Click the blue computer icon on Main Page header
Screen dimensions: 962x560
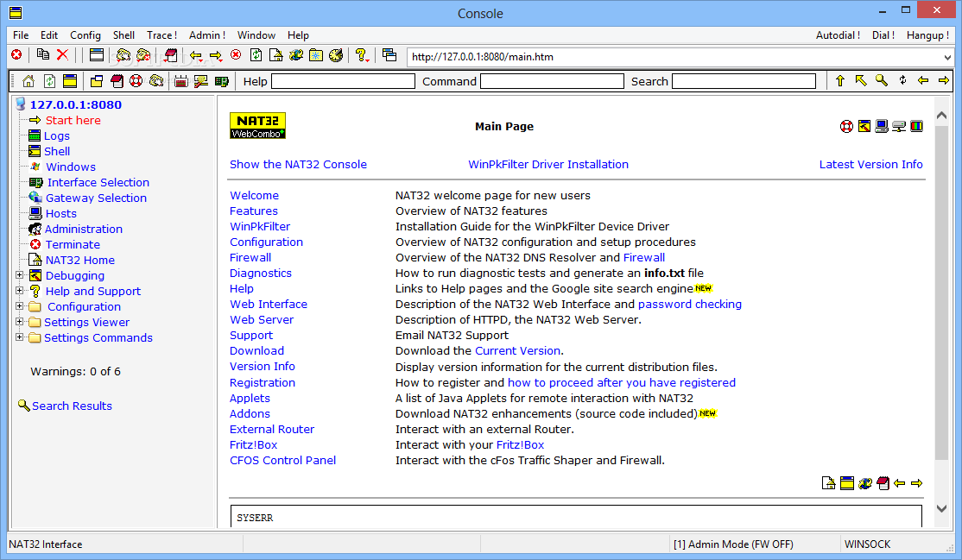pos(882,126)
